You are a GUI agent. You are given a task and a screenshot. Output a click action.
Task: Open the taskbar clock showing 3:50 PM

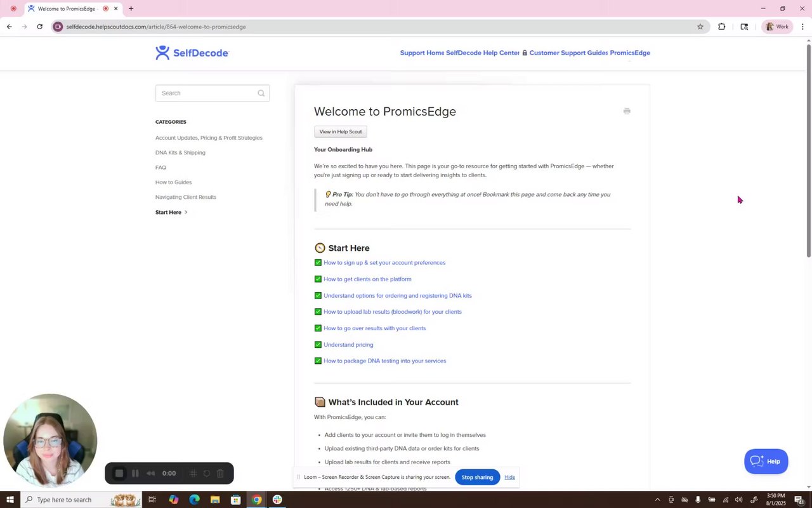[x=776, y=500]
